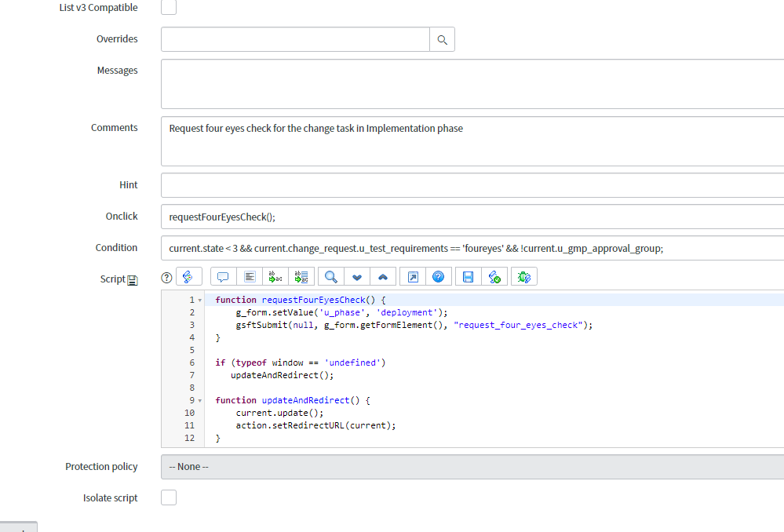Click the find next down-arrow icon
The height and width of the screenshot is (532, 784).
click(x=357, y=276)
